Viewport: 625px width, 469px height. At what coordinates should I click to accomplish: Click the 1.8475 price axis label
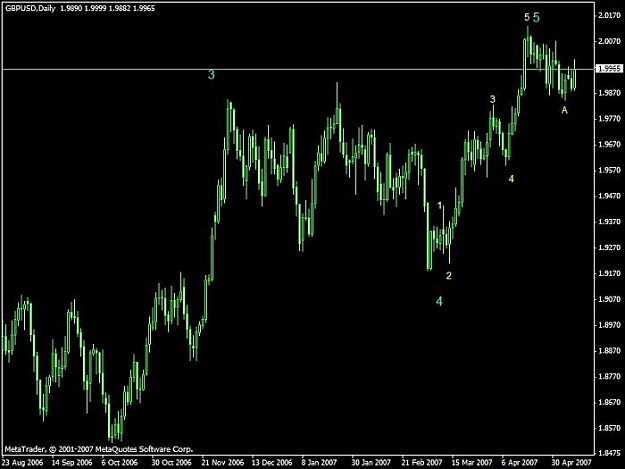[x=609, y=453]
